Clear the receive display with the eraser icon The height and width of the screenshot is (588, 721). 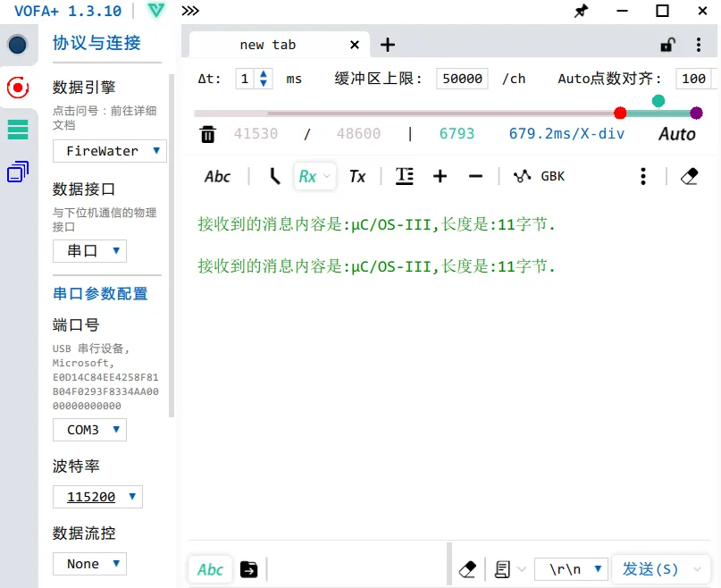tap(689, 176)
